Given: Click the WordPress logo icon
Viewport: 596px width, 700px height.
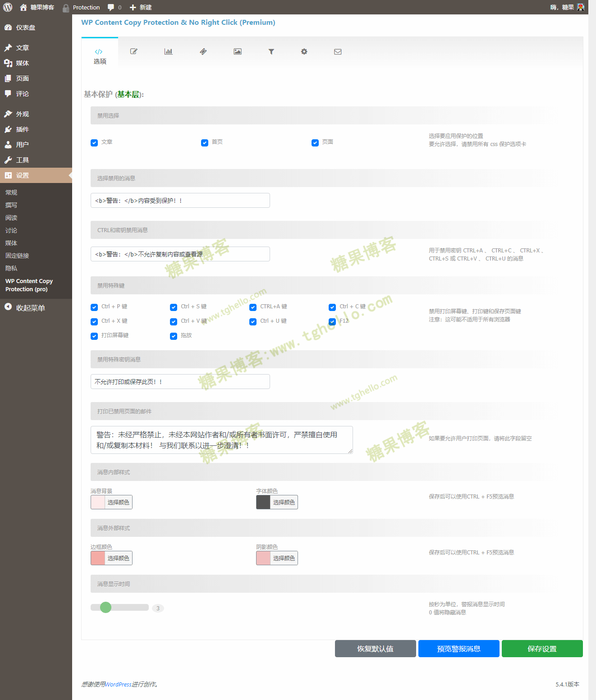Looking at the screenshot, I should click(8, 7).
